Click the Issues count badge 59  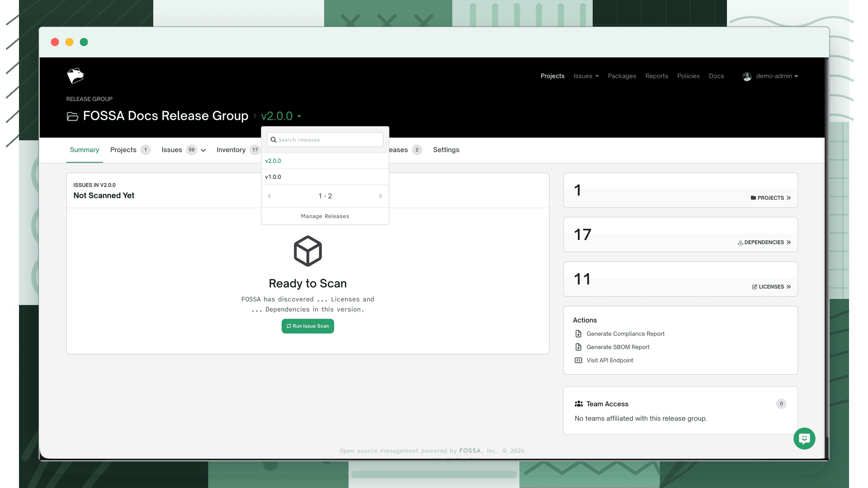192,150
